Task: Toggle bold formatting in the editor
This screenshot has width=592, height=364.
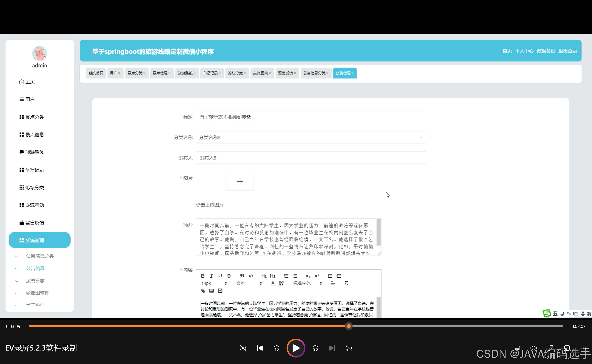Action: pyautogui.click(x=203, y=276)
